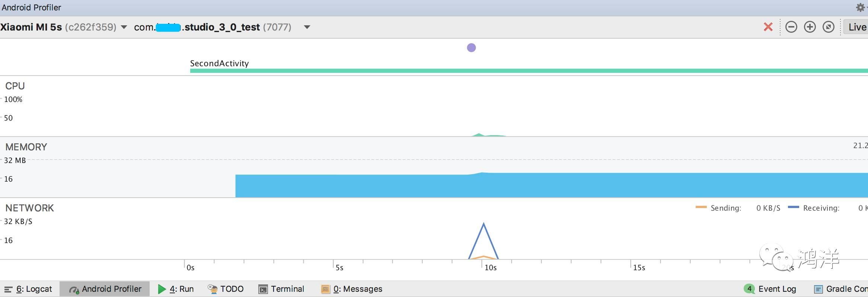Open the Run tool window
Viewport: 868px width, 297px height.
176,289
